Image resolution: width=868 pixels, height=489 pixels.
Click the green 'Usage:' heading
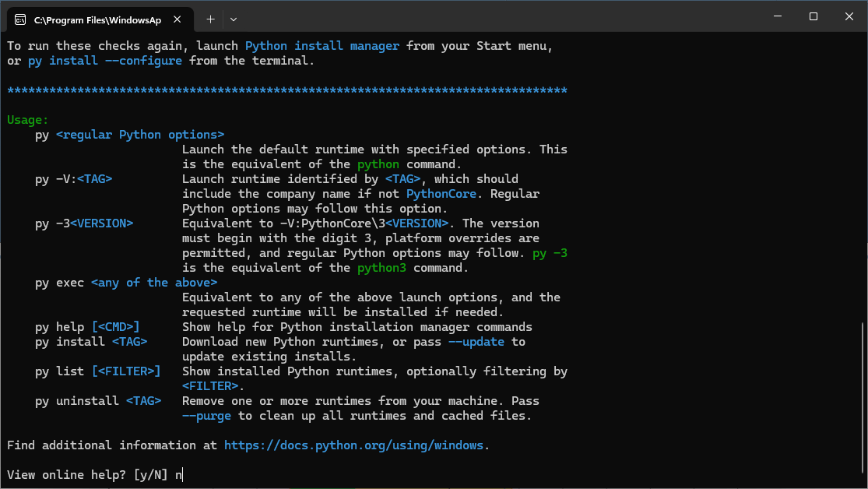point(28,120)
